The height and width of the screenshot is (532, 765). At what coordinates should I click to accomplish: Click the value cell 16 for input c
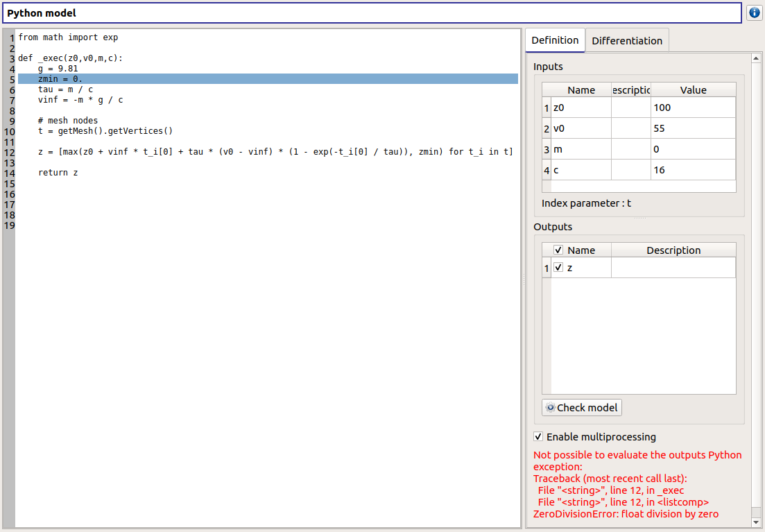(x=691, y=170)
